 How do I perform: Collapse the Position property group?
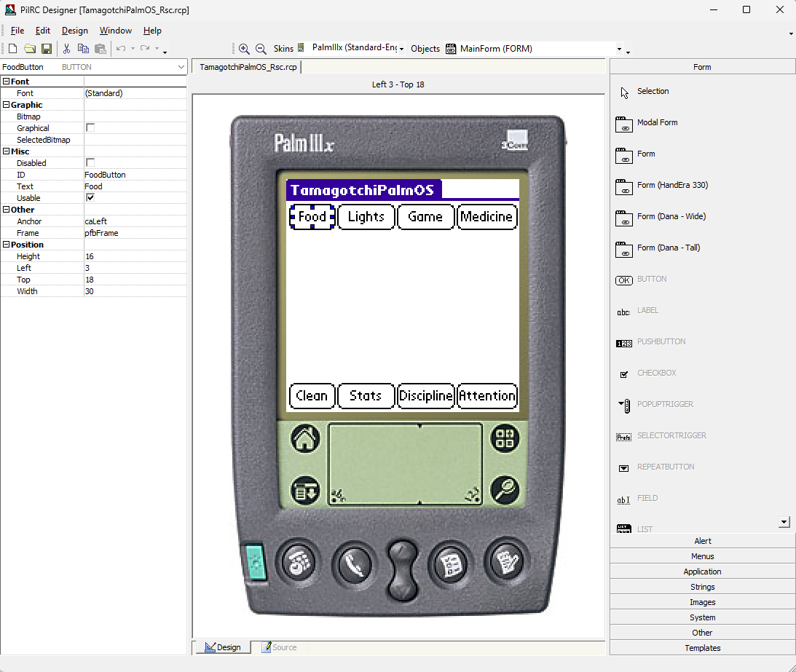pos(6,245)
